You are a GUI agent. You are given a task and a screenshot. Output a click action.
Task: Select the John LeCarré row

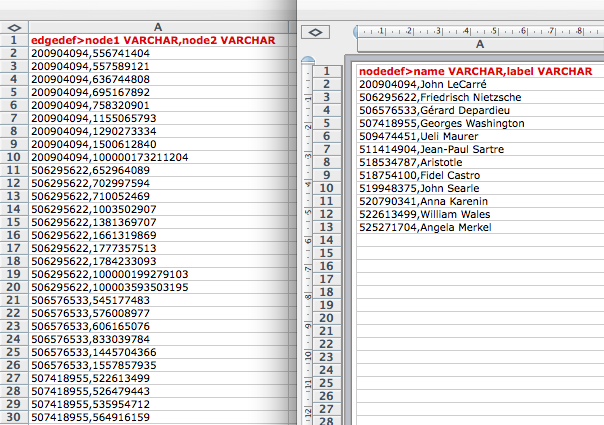coord(480,84)
